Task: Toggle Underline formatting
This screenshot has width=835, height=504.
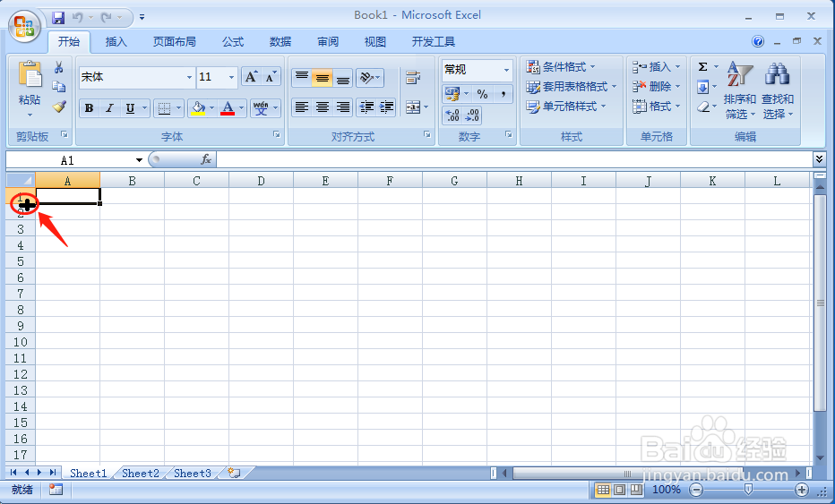Action: coord(130,108)
